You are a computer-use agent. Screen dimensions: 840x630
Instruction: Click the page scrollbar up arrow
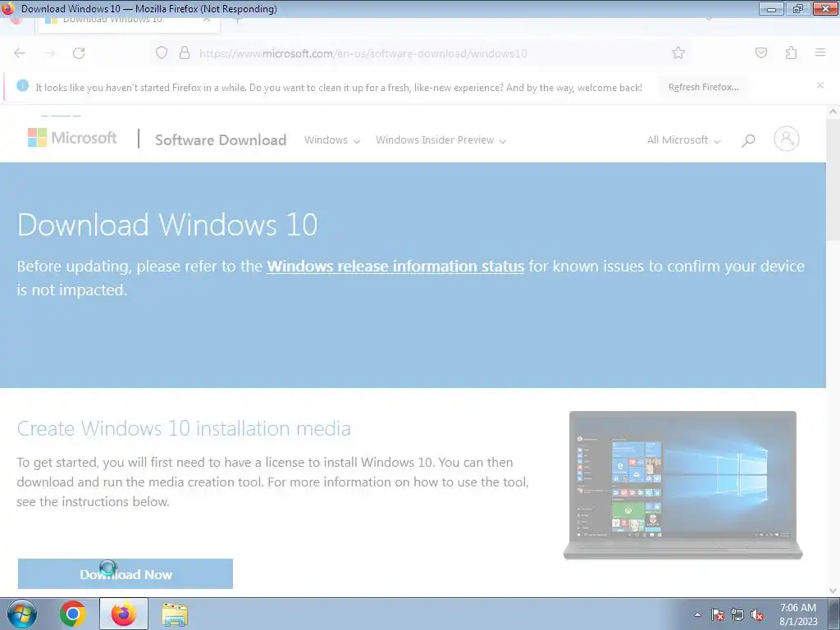click(833, 112)
